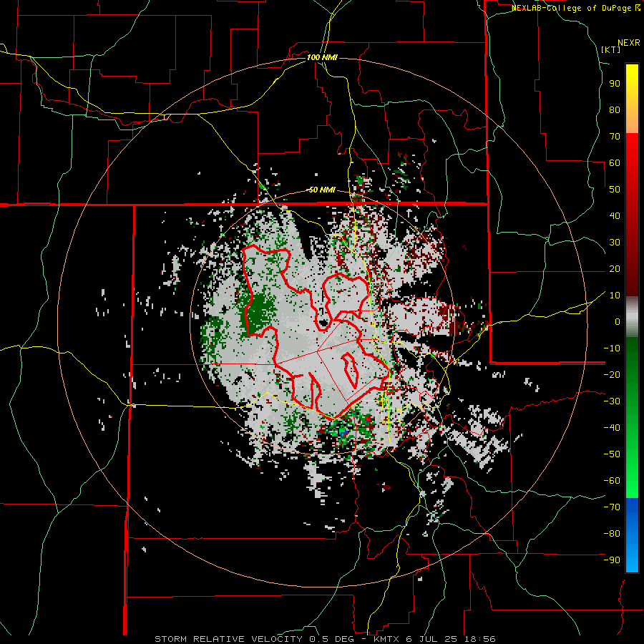
Task: Click the "[KT]" units label above scale
Action: pyautogui.click(x=611, y=49)
